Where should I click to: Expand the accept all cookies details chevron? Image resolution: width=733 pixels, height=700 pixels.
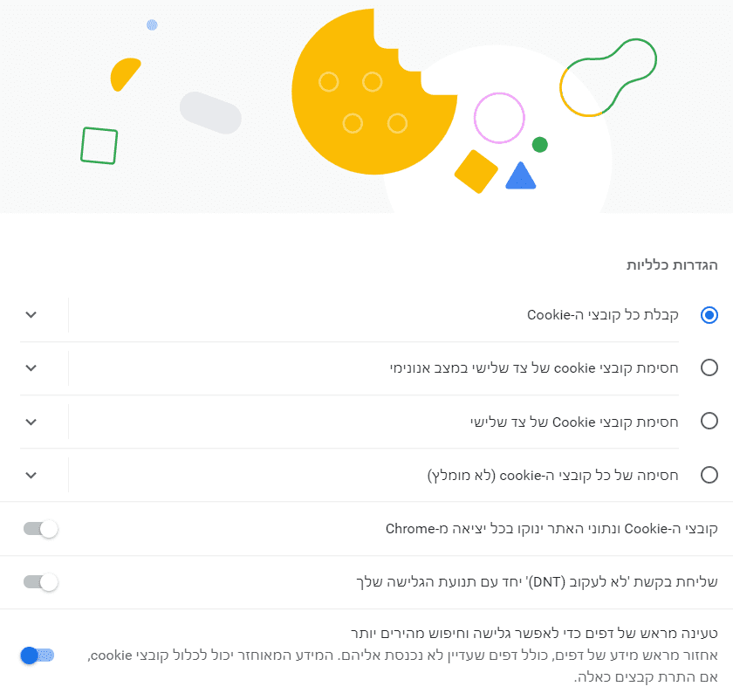click(x=31, y=315)
